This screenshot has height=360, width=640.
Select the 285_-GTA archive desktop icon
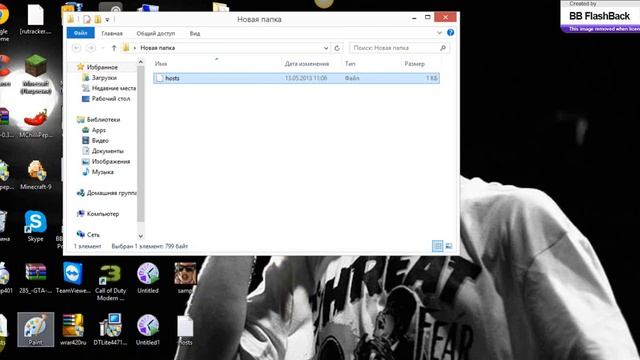coord(36,278)
